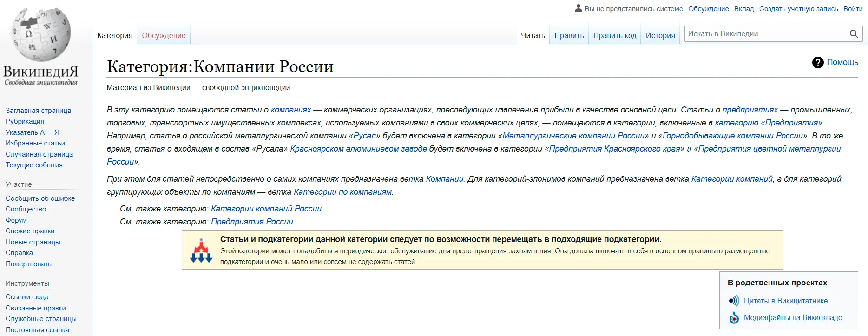Open Предприятия цветной металлургии России link
Image resolution: width=868 pixels, height=336 pixels.
pyautogui.click(x=769, y=149)
